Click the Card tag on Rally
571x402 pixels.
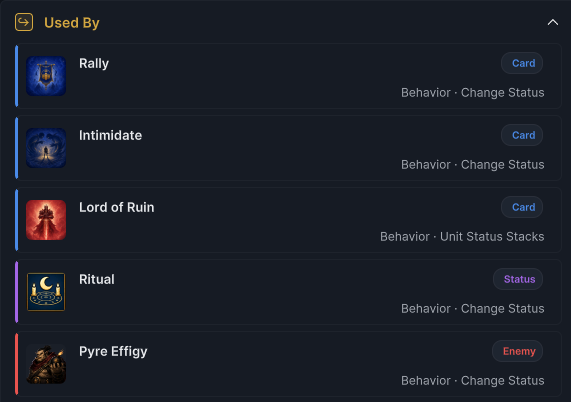tap(522, 63)
